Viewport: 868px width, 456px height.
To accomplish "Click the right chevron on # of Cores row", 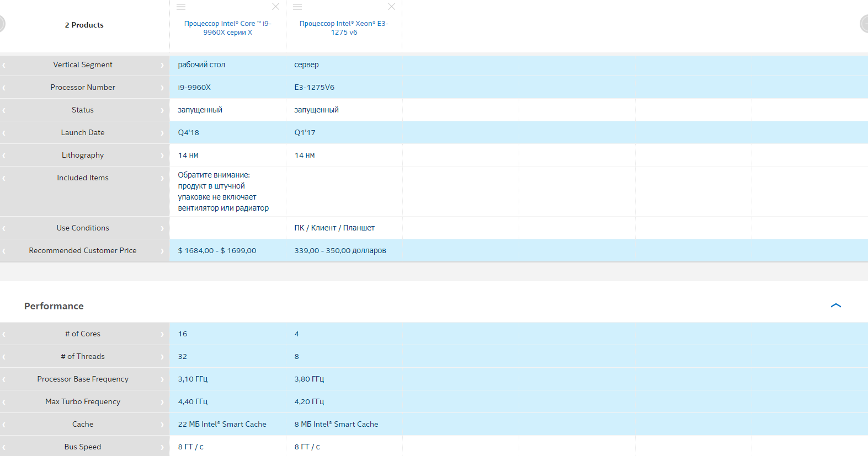I will (x=162, y=334).
